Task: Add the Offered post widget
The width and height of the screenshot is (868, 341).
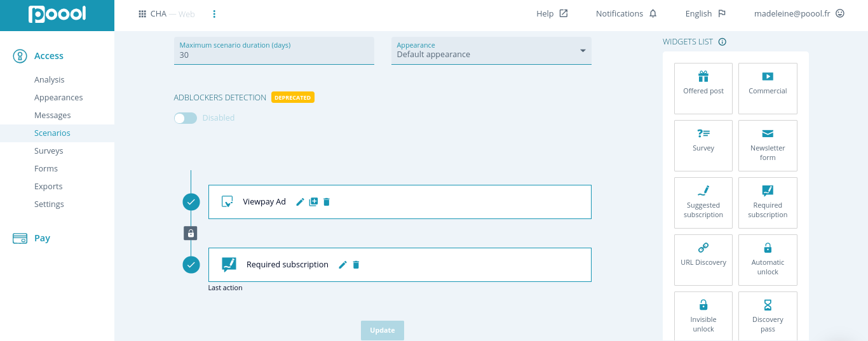Action: point(703,88)
